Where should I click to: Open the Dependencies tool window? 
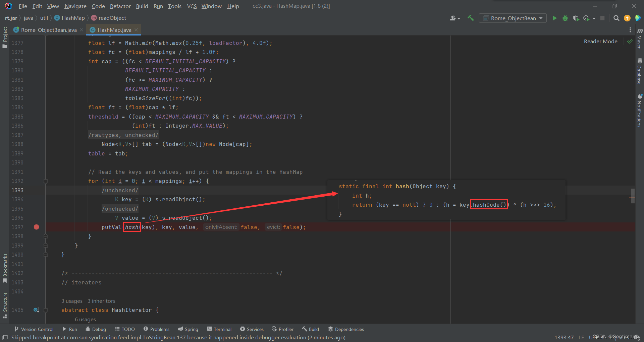pos(346,329)
